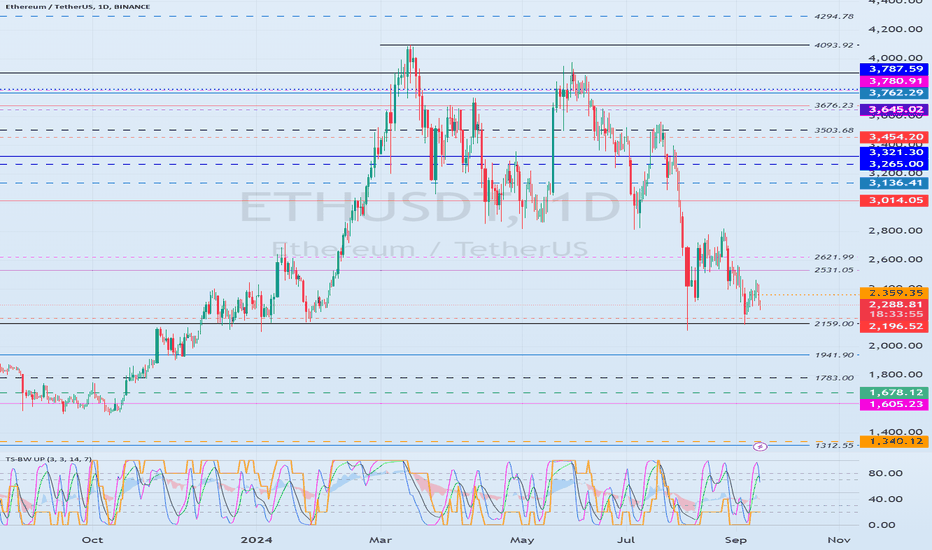Select the red 3,454.20 price label
This screenshot has height=550, width=932.
(x=894, y=137)
